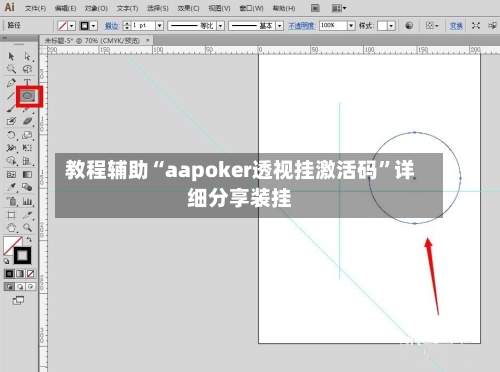This screenshot has height=372, width=500.
Task: Enable Draw Inside mode
Action: coord(30,287)
